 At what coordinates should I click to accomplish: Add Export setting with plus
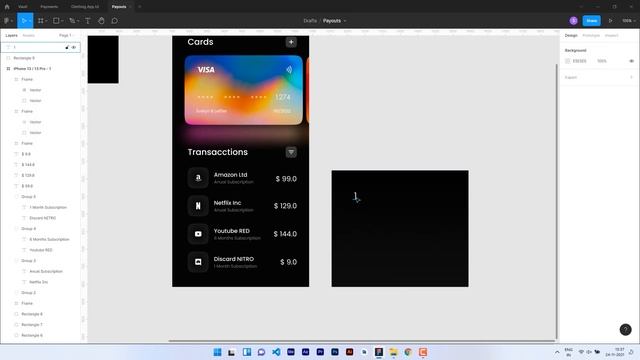pyautogui.click(x=631, y=78)
